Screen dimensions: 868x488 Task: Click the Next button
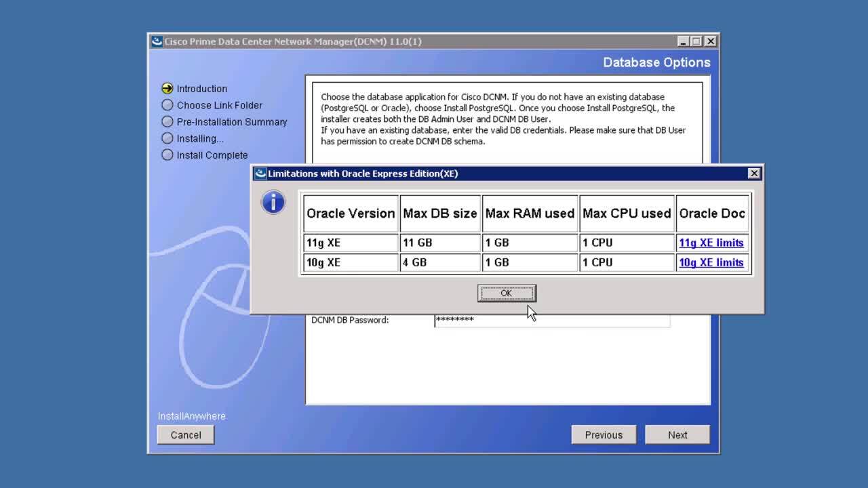pos(677,435)
